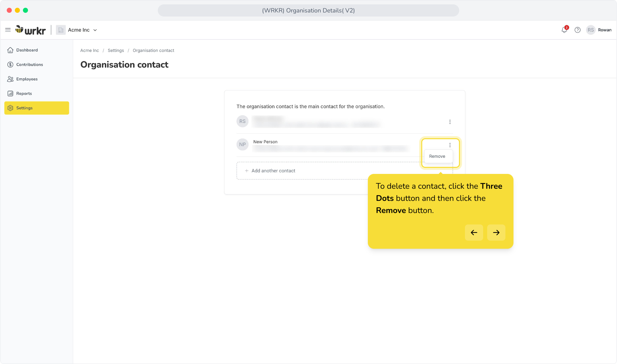Click the NP avatar of New Person

(242, 145)
